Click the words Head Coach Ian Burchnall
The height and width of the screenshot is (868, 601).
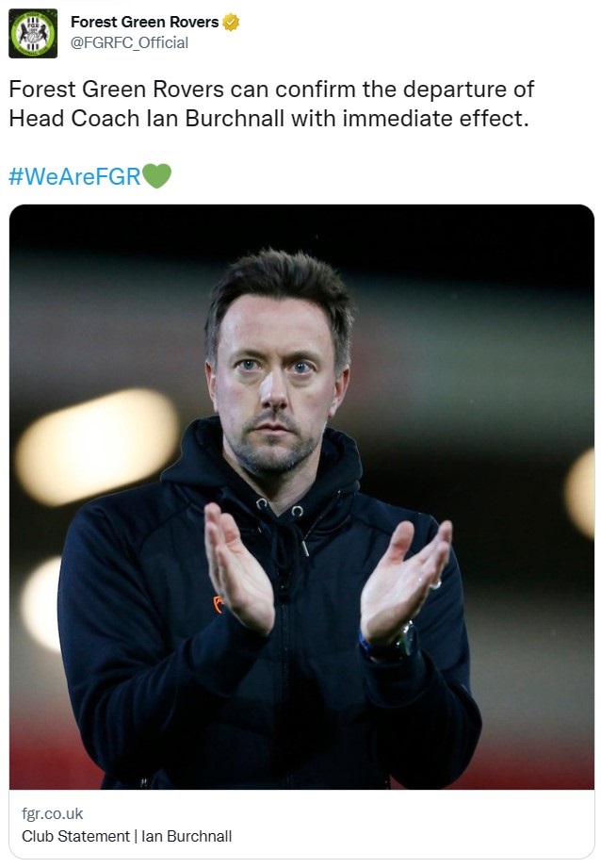(147, 119)
